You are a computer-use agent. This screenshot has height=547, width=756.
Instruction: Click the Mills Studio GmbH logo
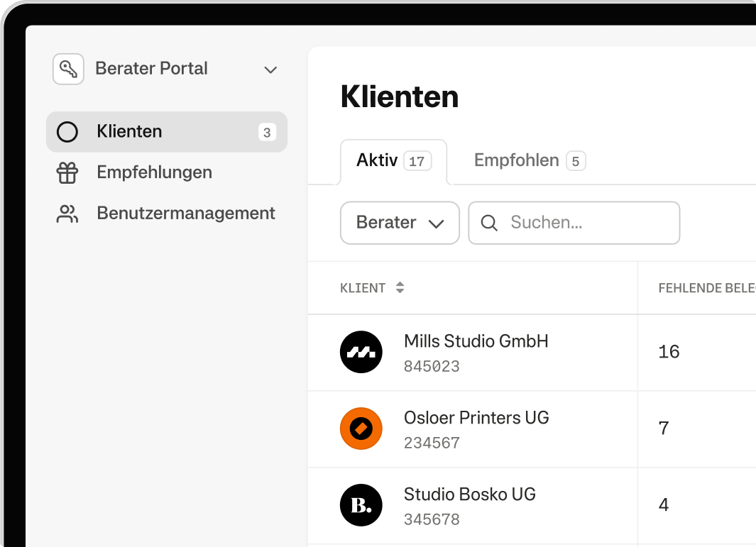click(x=361, y=353)
